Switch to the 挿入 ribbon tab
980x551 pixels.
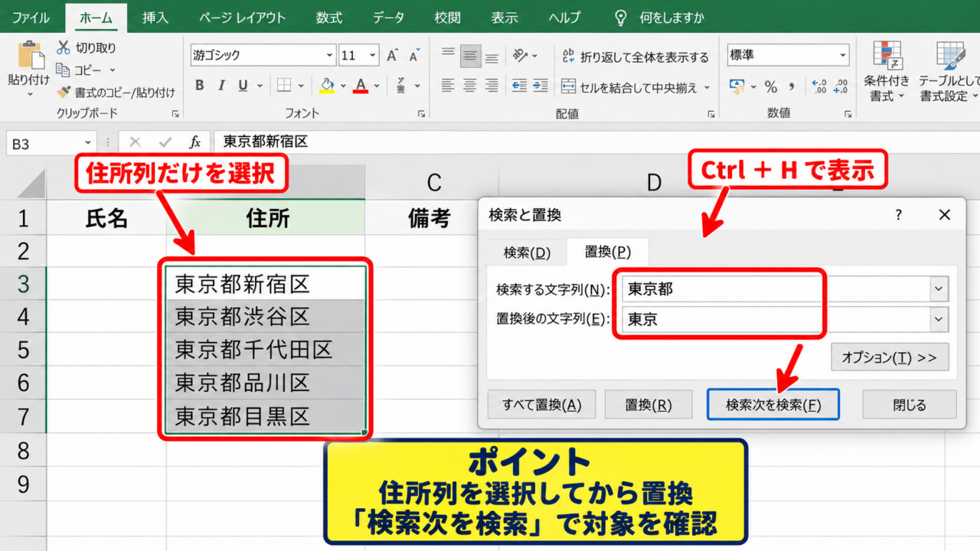[155, 18]
